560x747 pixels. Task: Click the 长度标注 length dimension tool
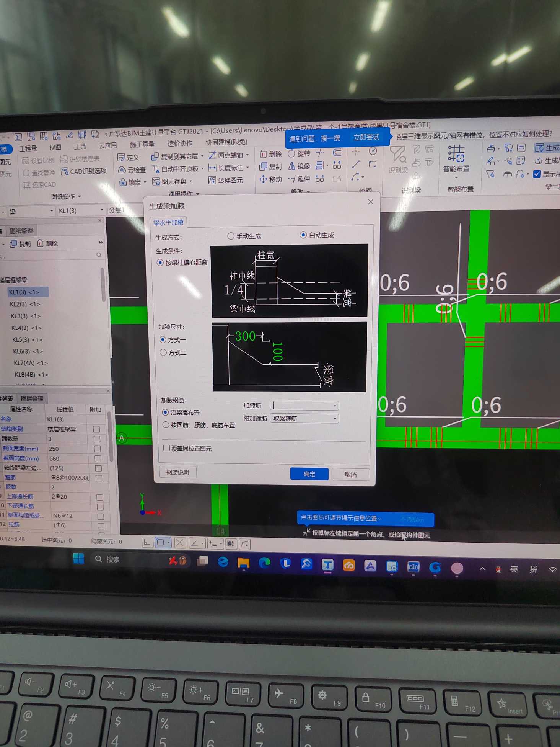(x=226, y=168)
